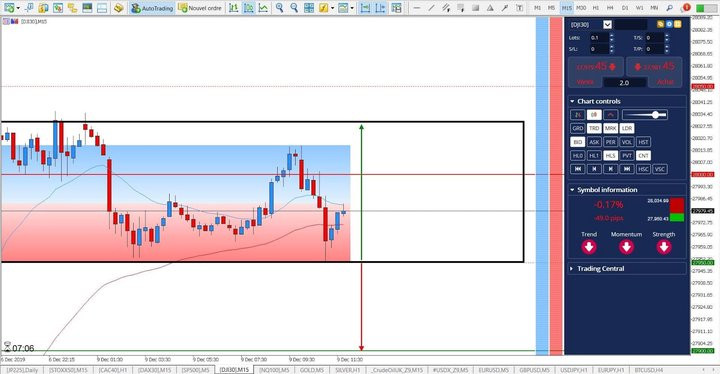Viewport: 720px width, 374px height.
Task: Select the text label tool
Action: (520, 8)
